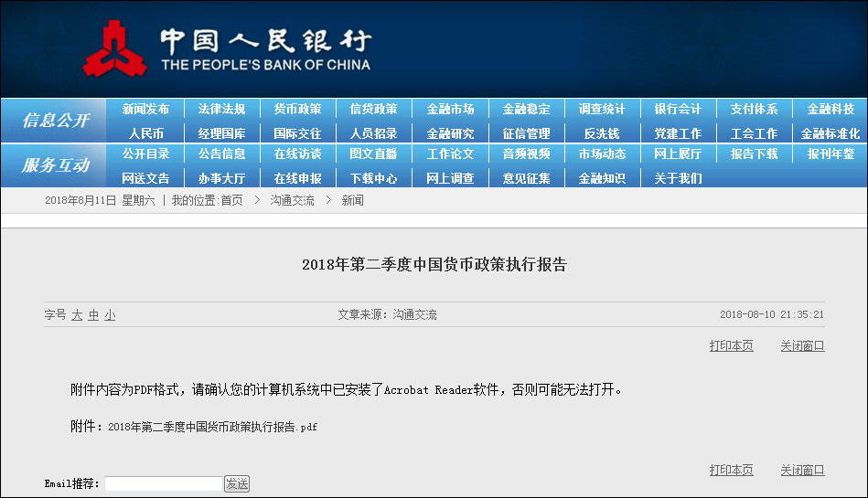Select 调查统计 in the navigation bar
This screenshot has width=868, height=498.
click(602, 109)
